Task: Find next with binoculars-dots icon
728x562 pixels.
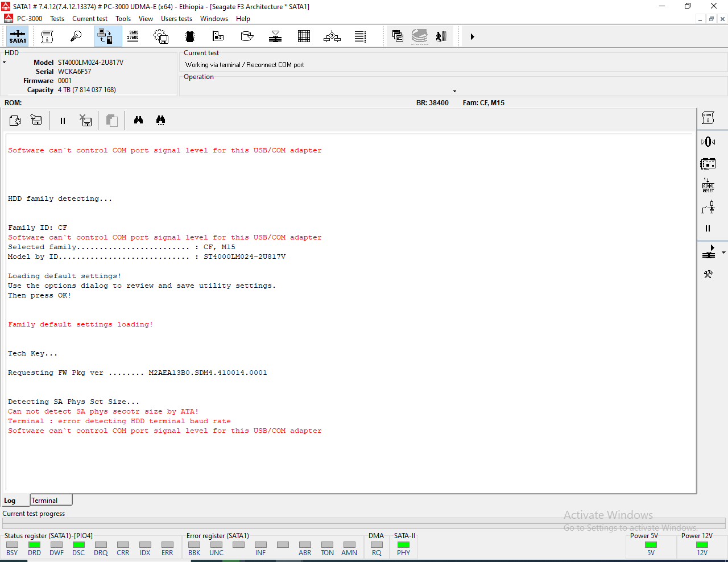Action: coord(160,120)
